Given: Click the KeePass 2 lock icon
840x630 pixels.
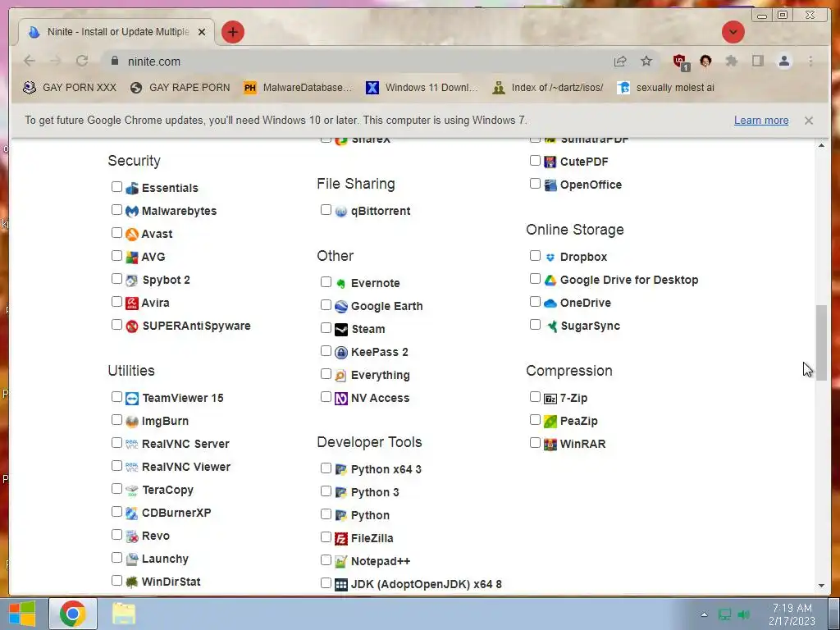Looking at the screenshot, I should 341,353.
